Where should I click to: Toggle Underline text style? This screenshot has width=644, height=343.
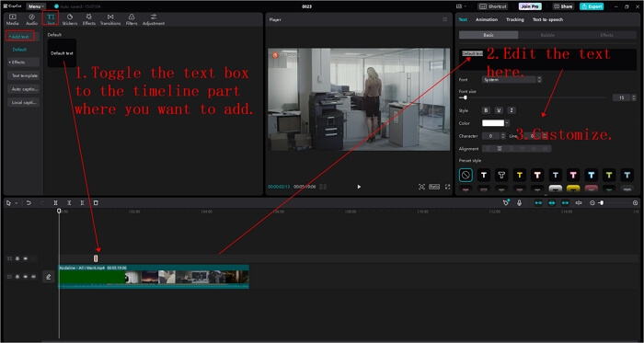click(x=499, y=110)
